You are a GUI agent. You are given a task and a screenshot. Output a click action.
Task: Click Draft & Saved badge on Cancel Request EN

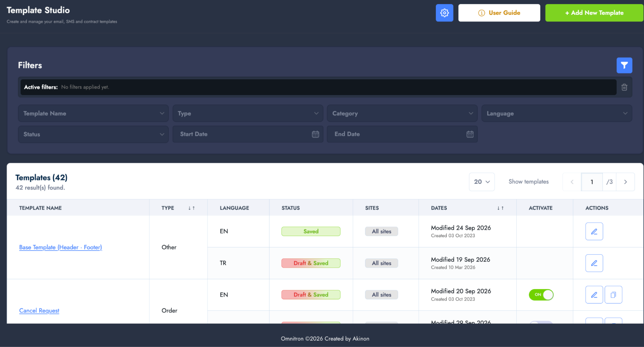click(311, 295)
